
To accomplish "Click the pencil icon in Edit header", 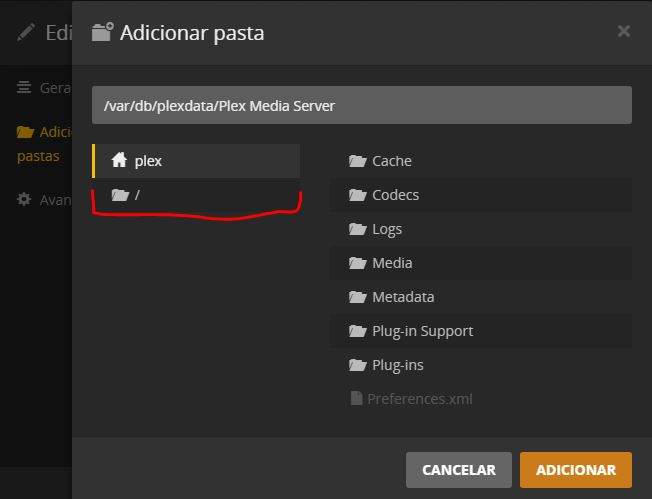I will coord(25,32).
